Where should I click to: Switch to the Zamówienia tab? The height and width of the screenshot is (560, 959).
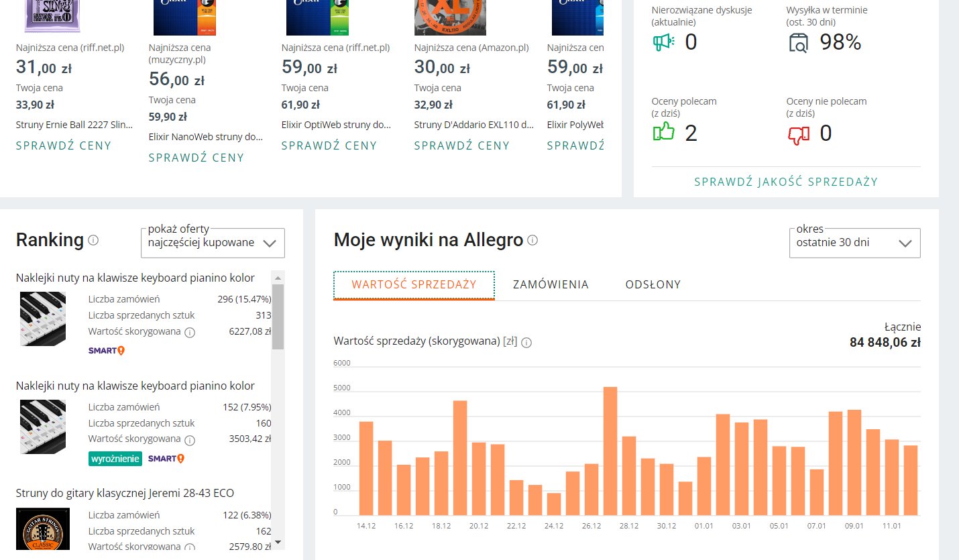(x=551, y=284)
